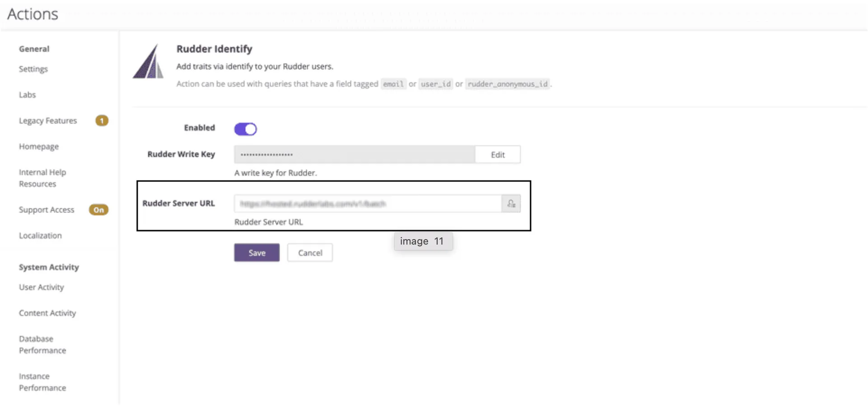The width and height of the screenshot is (868, 407).
Task: View User Activity under System Activity
Action: (x=42, y=287)
